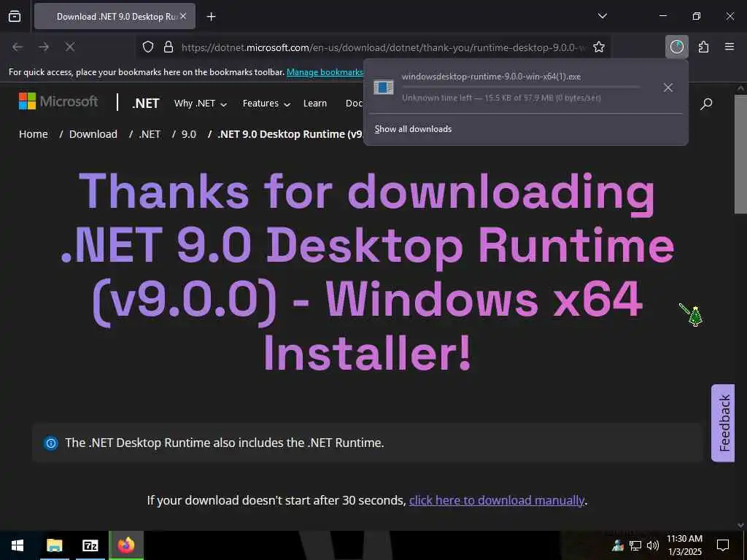Image resolution: width=747 pixels, height=560 pixels.
Task: Open 7-Zip from taskbar
Action: tap(90, 545)
